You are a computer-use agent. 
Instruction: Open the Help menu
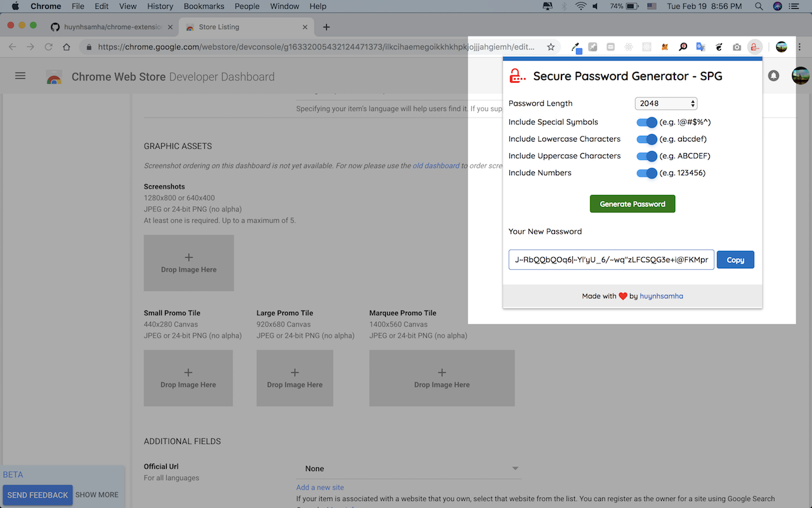[x=318, y=6]
